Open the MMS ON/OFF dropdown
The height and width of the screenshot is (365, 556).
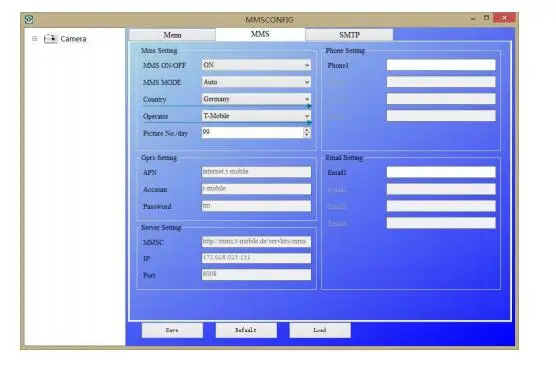coord(256,65)
